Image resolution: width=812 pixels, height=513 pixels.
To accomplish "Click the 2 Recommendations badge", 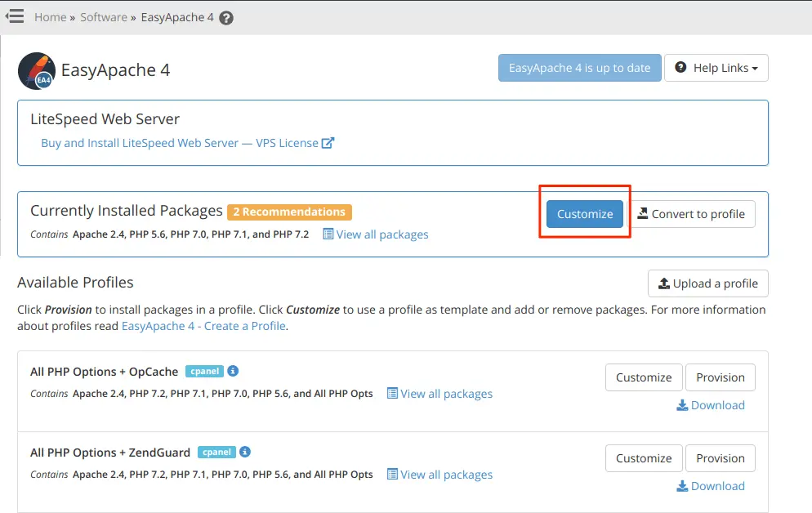I will [x=289, y=212].
